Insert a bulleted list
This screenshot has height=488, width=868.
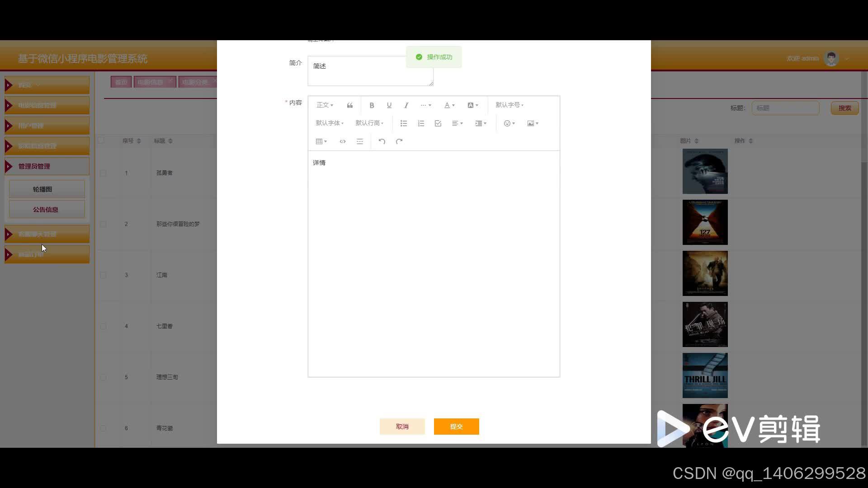pos(404,123)
